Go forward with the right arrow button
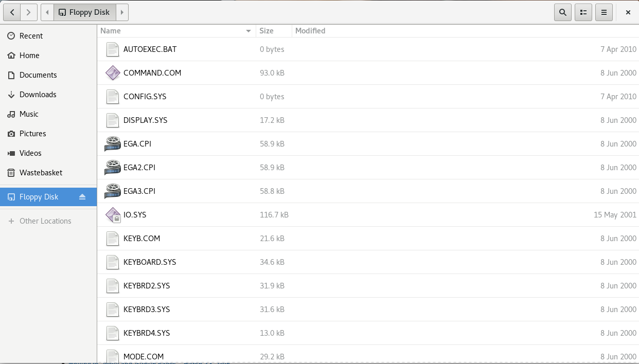The width and height of the screenshot is (639, 364). (29, 12)
